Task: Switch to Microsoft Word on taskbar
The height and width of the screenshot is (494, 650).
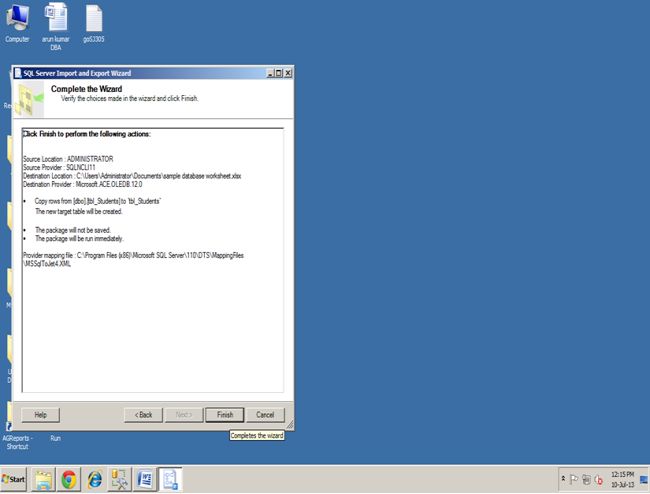Action: click(145, 479)
